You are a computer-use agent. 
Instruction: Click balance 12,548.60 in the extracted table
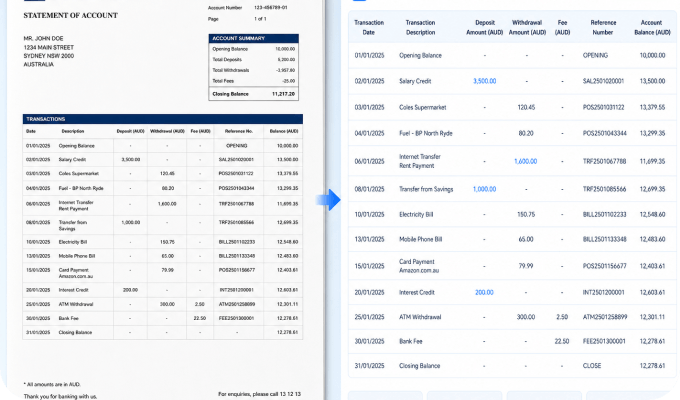tap(652, 214)
